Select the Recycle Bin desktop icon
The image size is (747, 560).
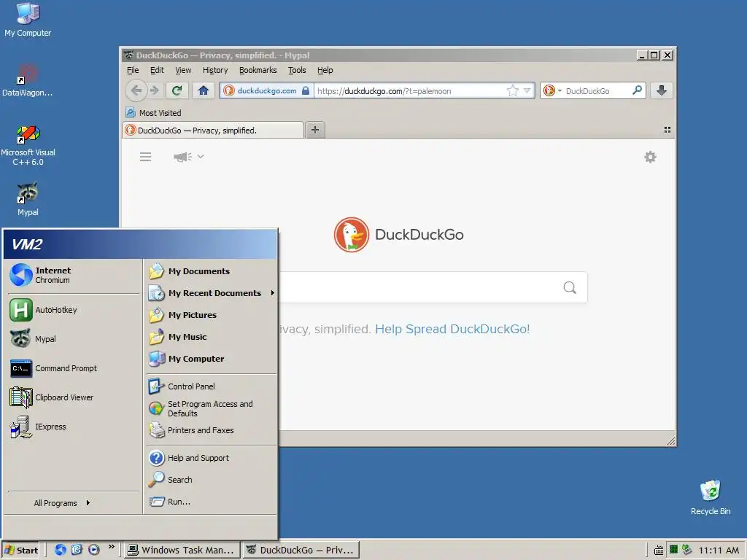(711, 498)
